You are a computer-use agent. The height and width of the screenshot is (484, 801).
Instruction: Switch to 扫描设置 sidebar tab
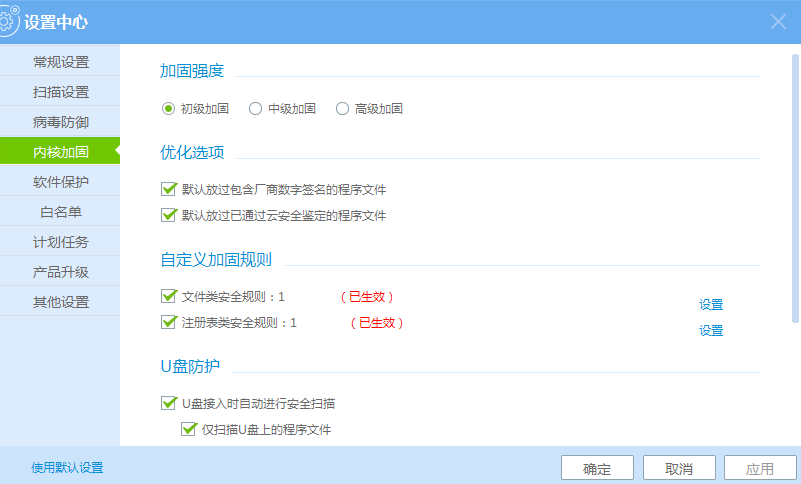click(60, 92)
